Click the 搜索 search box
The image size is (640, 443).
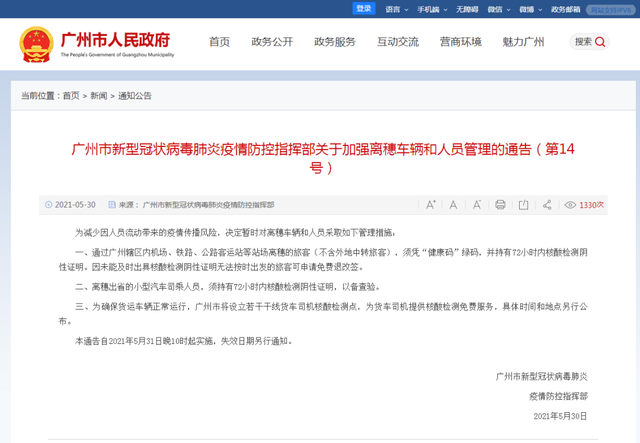click(589, 42)
